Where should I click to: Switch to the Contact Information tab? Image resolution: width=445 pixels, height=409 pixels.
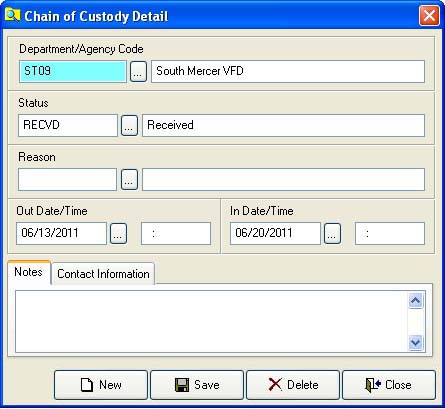[103, 274]
